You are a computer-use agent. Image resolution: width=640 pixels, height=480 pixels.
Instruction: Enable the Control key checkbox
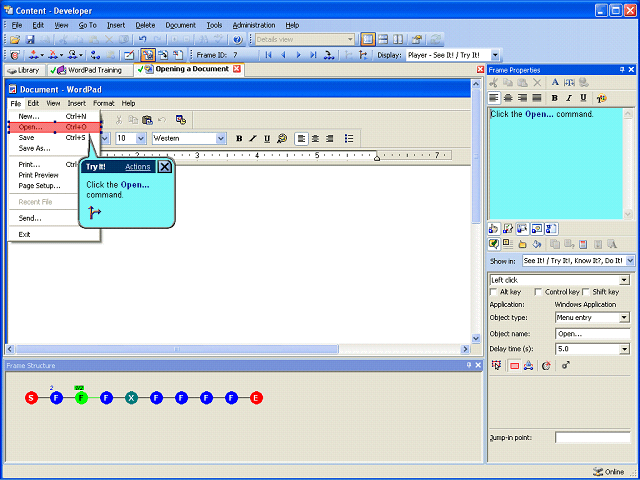point(538,292)
